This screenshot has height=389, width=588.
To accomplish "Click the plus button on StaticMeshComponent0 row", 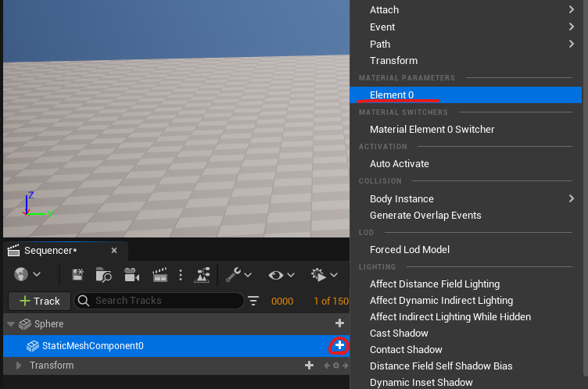I will 339,345.
